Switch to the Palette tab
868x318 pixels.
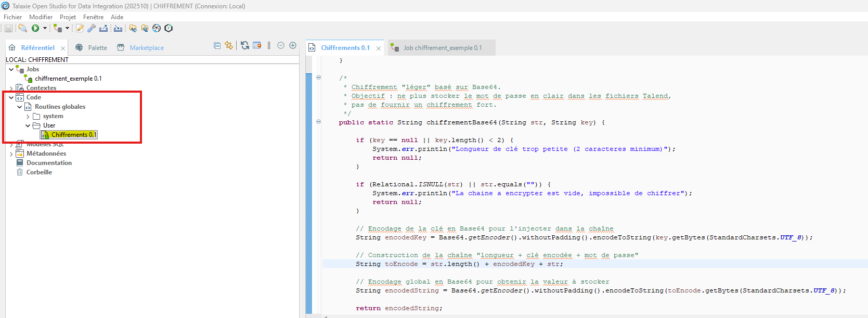pyautogui.click(x=97, y=47)
